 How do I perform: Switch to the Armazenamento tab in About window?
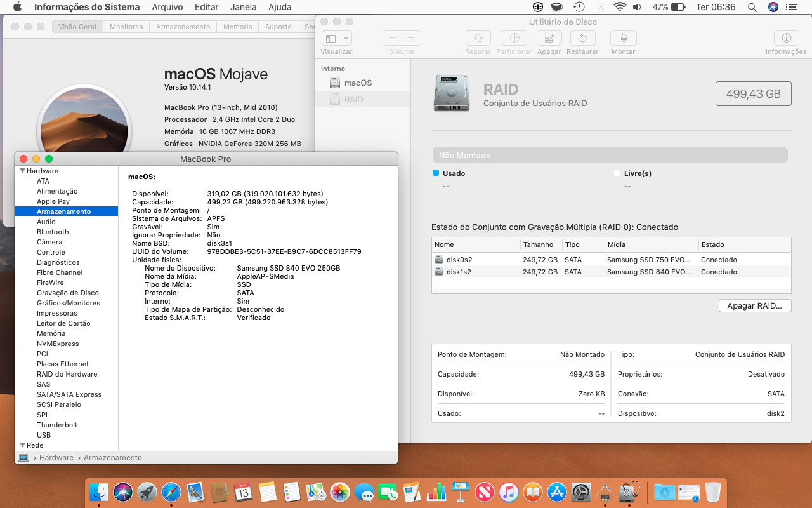pyautogui.click(x=183, y=27)
